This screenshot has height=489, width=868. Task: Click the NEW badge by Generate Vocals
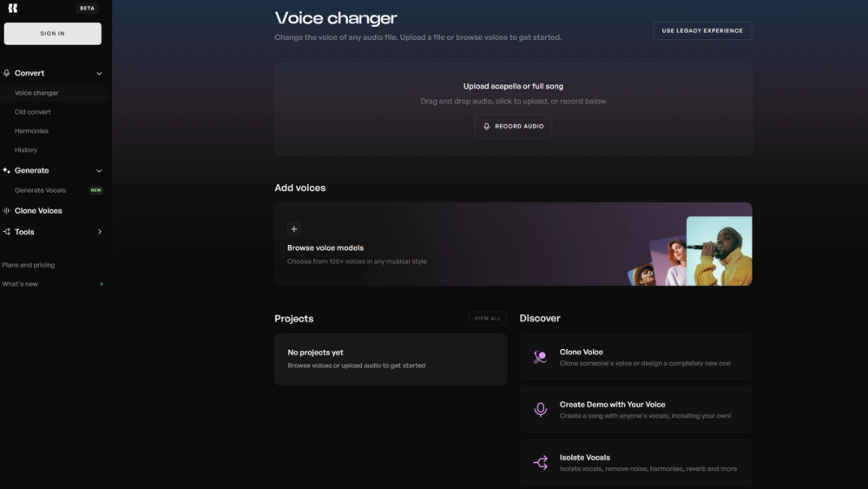(95, 190)
